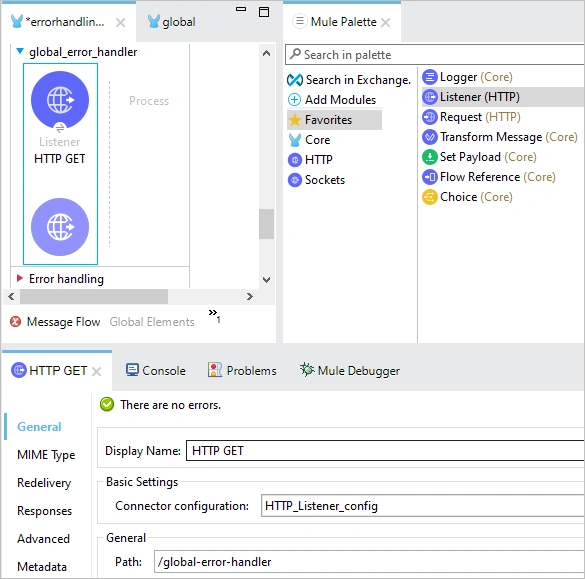Open the Console tab
585x579 pixels.
(x=156, y=370)
